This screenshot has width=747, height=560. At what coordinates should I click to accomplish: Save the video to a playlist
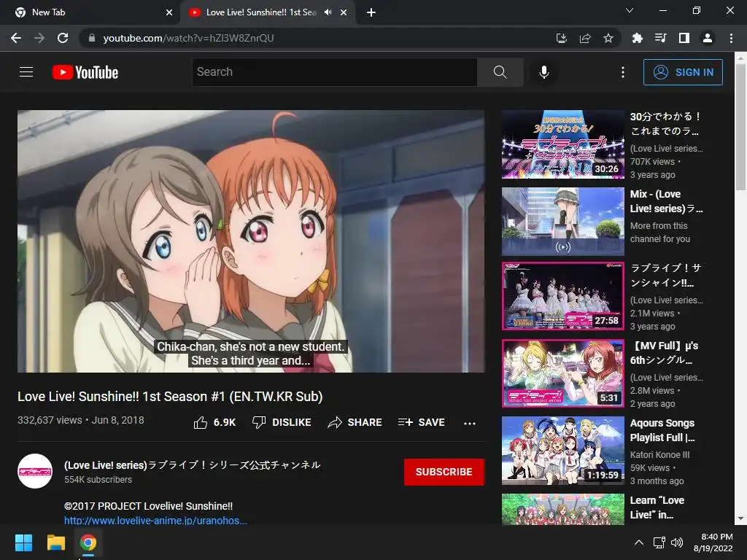pos(422,422)
